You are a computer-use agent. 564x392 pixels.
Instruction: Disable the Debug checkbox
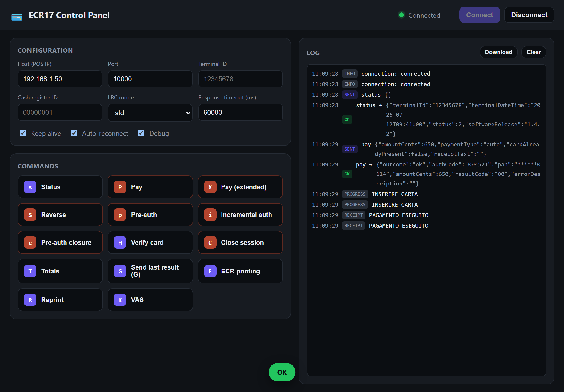[141, 133]
